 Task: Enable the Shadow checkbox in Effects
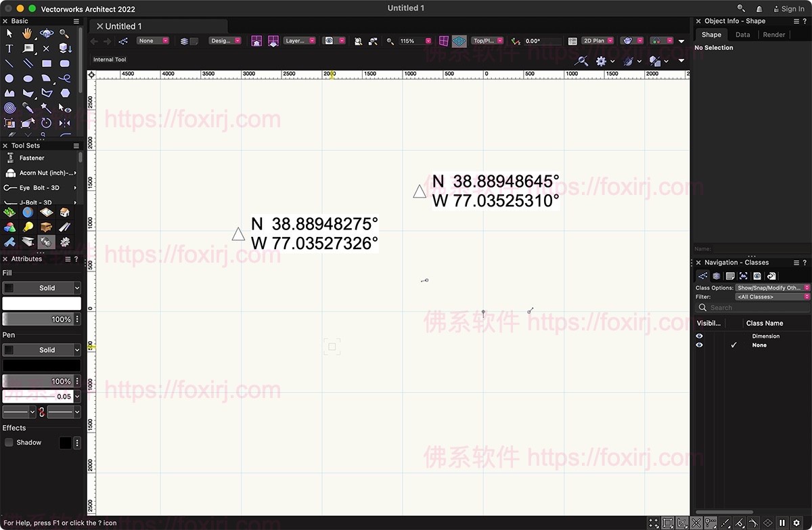tap(9, 442)
